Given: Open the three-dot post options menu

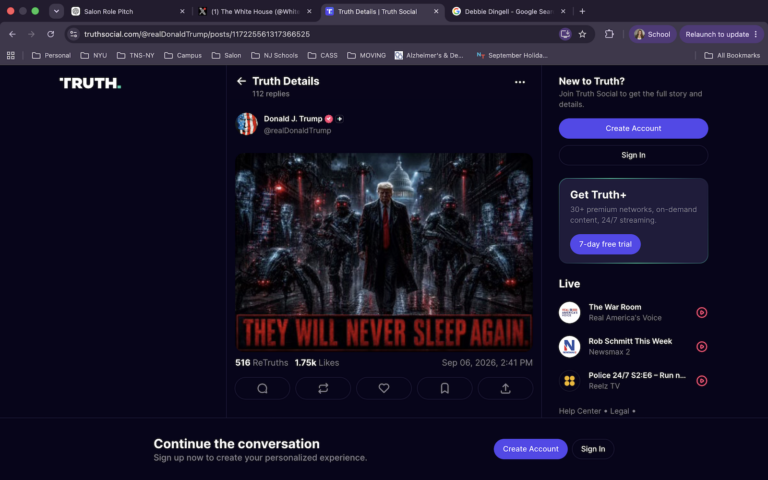Looking at the screenshot, I should click(520, 82).
